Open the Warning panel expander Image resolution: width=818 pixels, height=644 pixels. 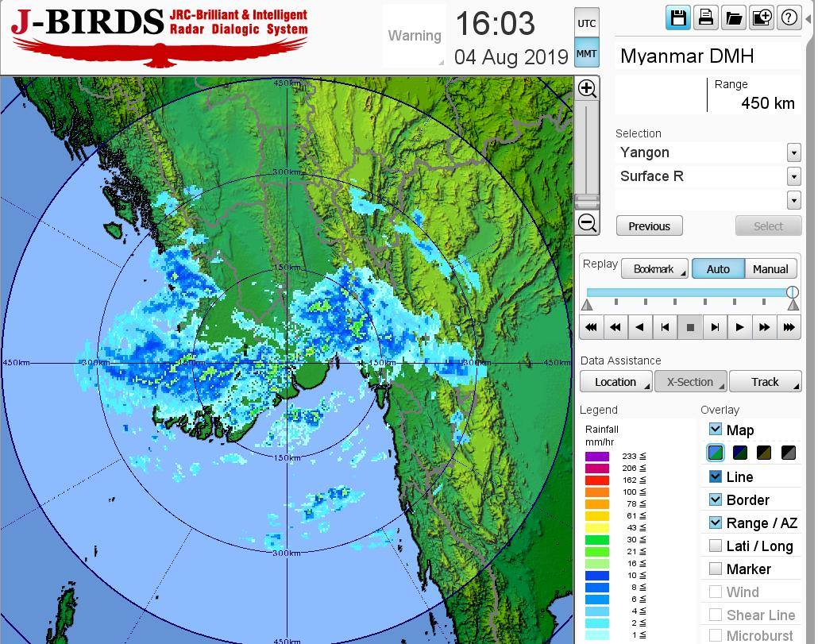(x=442, y=62)
